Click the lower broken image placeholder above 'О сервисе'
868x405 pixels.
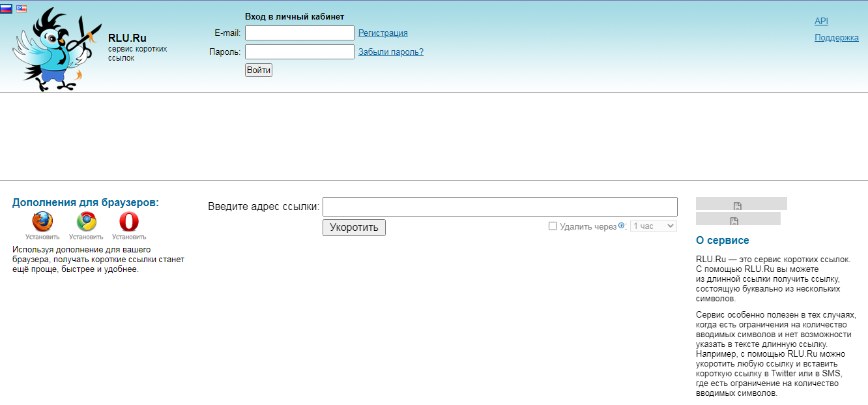(x=738, y=218)
